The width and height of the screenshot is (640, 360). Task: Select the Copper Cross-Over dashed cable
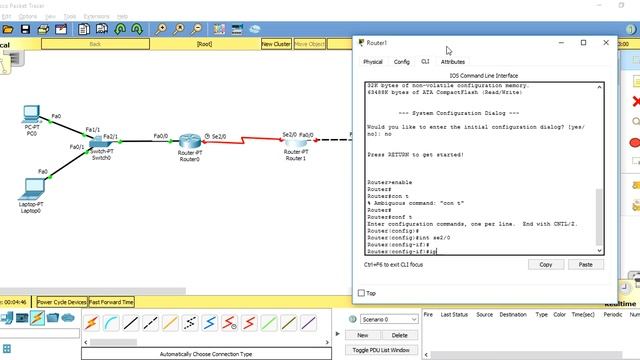150,323
